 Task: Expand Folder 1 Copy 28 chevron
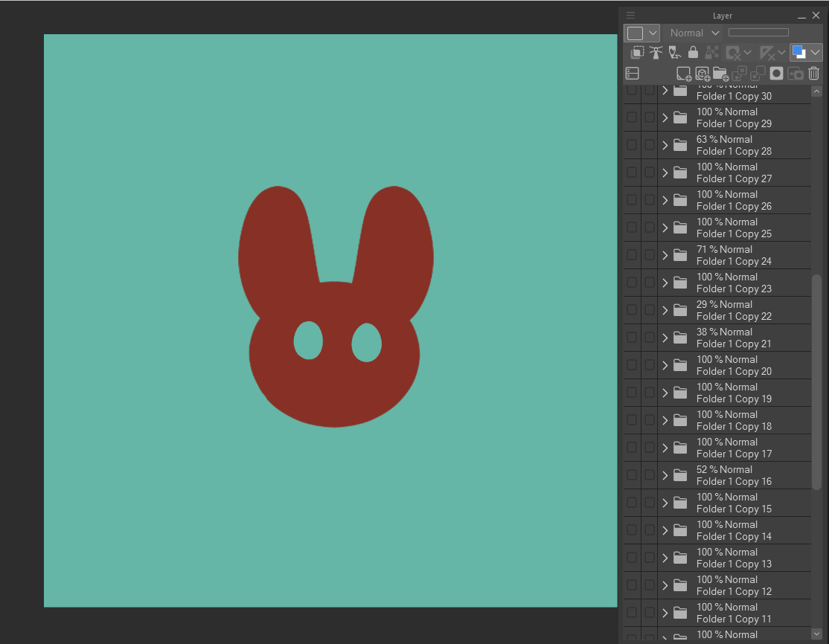point(665,145)
